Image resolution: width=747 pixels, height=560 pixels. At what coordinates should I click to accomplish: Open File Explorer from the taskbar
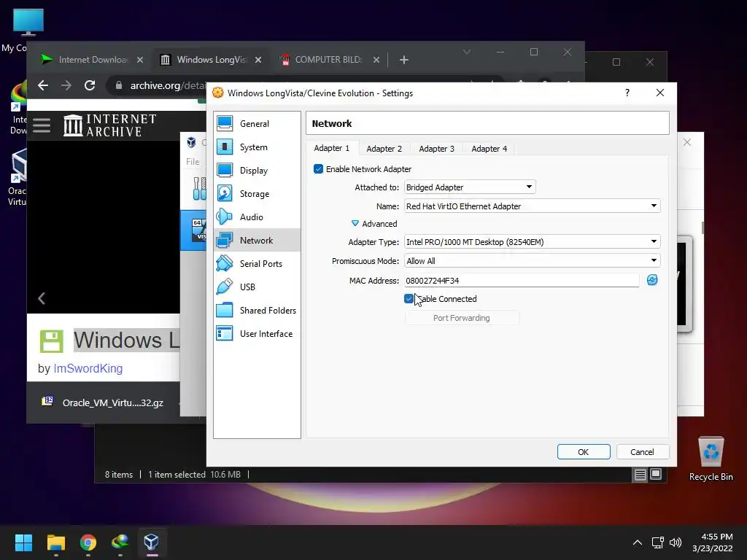[x=55, y=542]
